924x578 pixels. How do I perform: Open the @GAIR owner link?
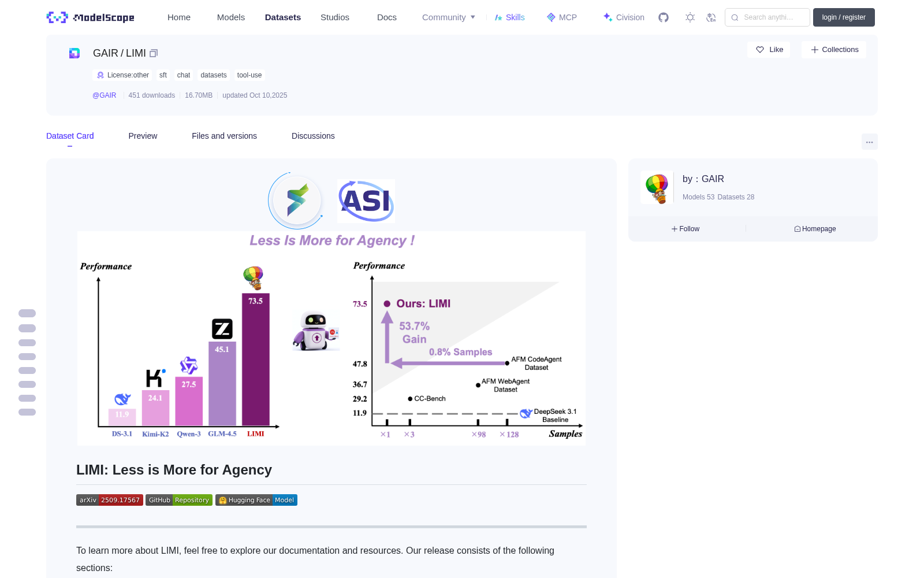[105, 95]
